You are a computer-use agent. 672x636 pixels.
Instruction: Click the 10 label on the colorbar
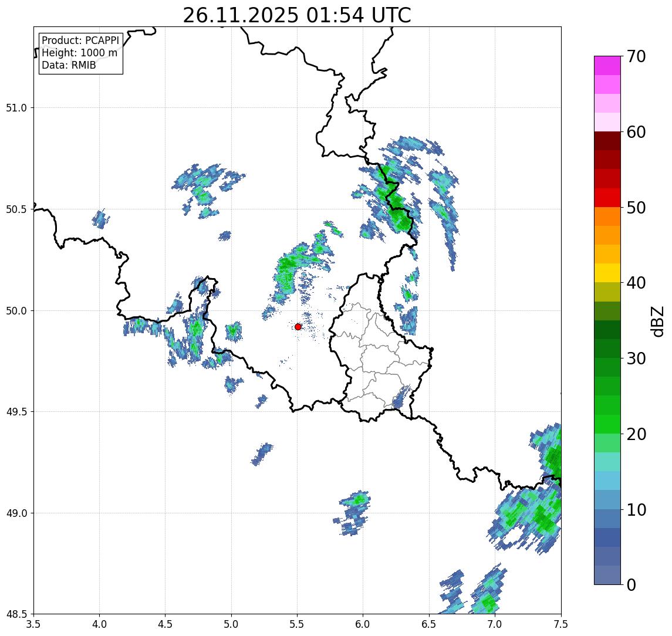tap(636, 510)
